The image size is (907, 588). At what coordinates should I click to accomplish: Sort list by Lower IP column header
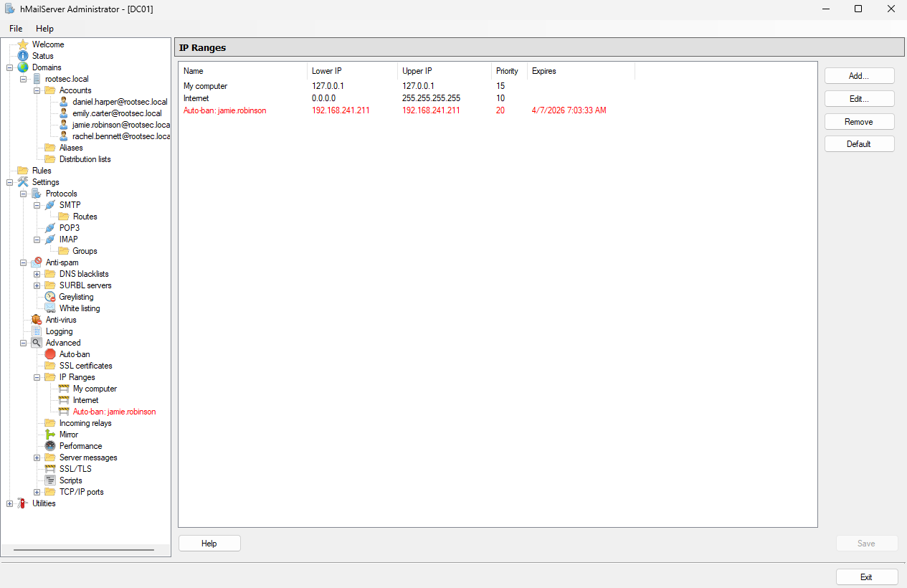tap(352, 71)
